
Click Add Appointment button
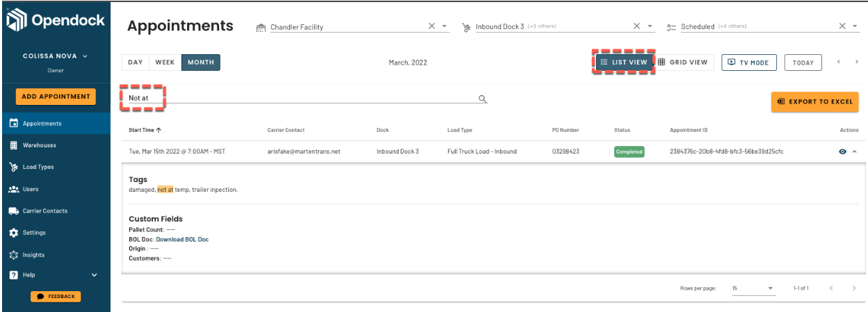56,97
